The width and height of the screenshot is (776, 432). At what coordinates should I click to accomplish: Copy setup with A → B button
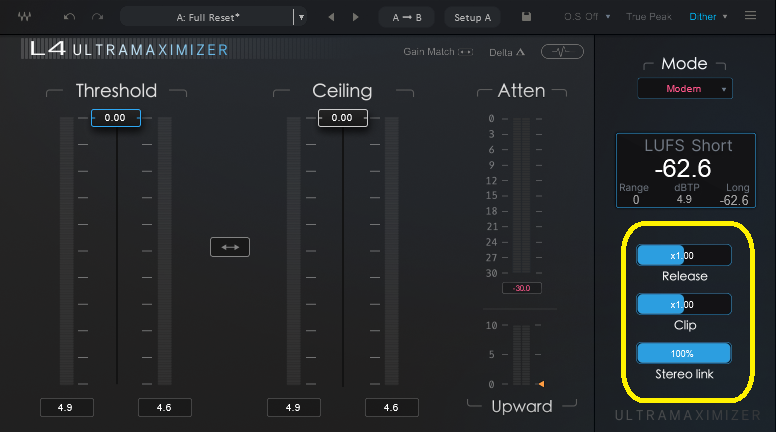click(x=407, y=17)
